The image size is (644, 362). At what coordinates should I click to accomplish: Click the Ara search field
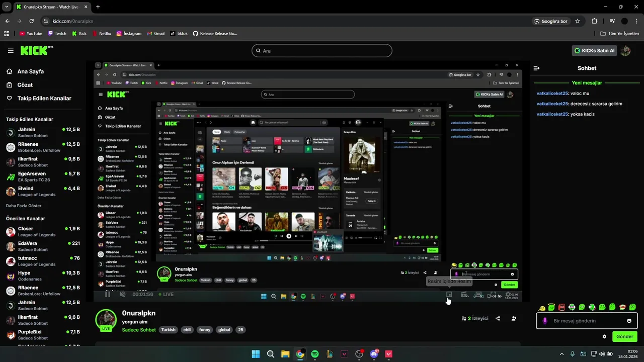[322, 51]
